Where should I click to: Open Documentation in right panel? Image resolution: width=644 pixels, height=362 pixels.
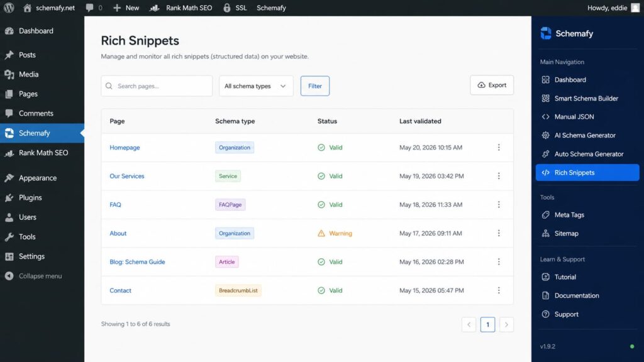point(587,295)
